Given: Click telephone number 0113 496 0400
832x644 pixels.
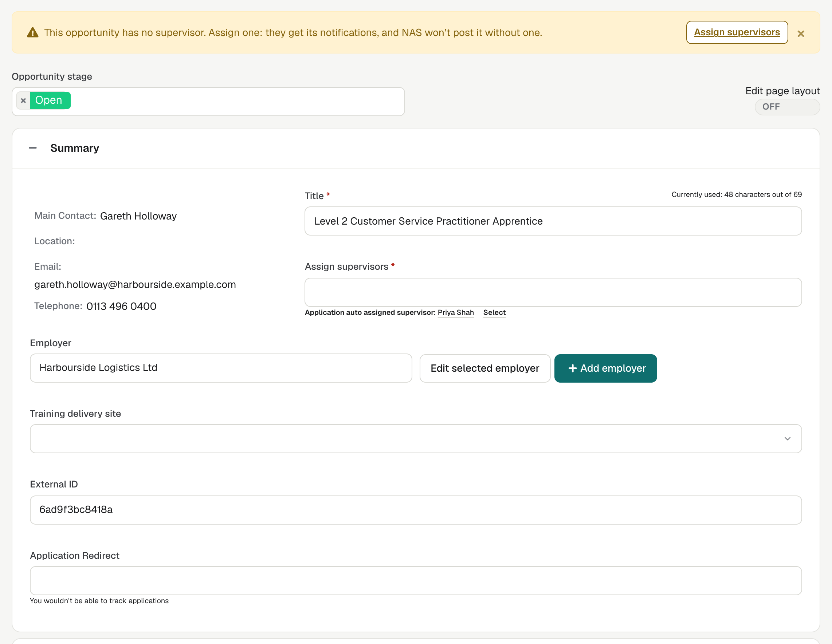Looking at the screenshot, I should tap(122, 307).
